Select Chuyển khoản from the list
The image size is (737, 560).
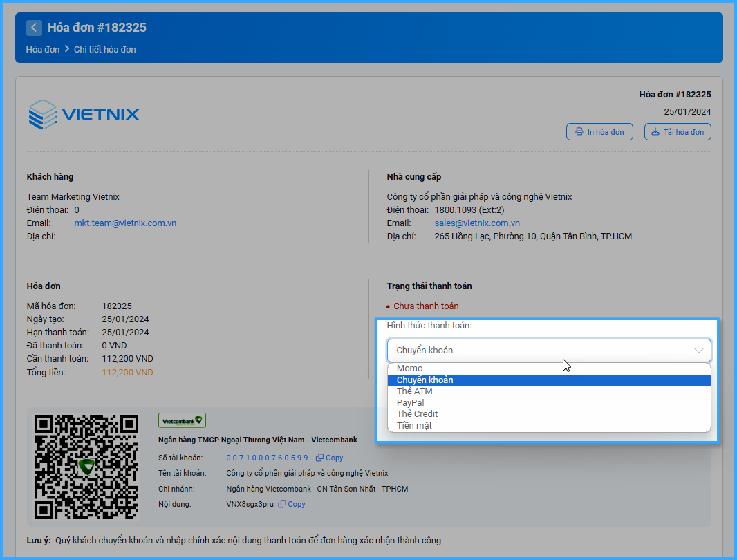(x=425, y=380)
